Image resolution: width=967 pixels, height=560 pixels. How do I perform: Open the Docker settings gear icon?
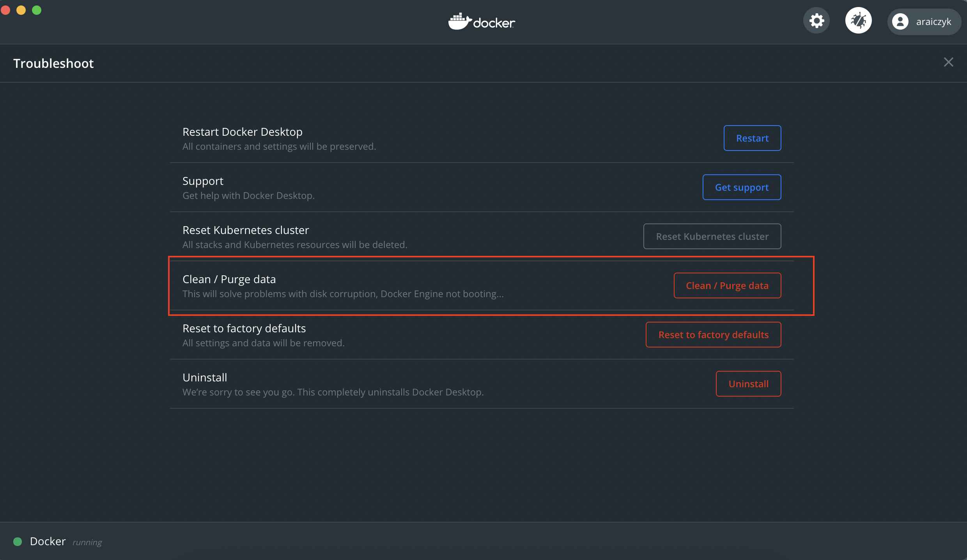point(816,20)
